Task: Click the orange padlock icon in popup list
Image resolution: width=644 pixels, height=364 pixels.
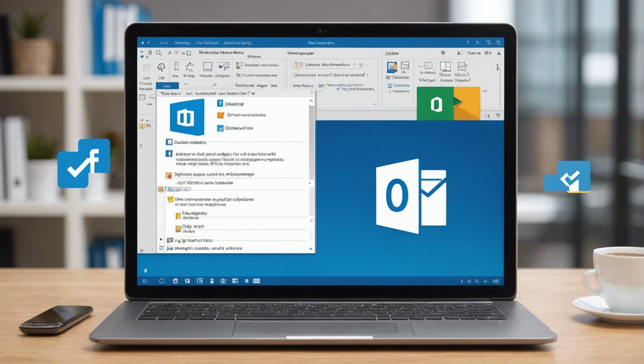Action: pos(169,175)
